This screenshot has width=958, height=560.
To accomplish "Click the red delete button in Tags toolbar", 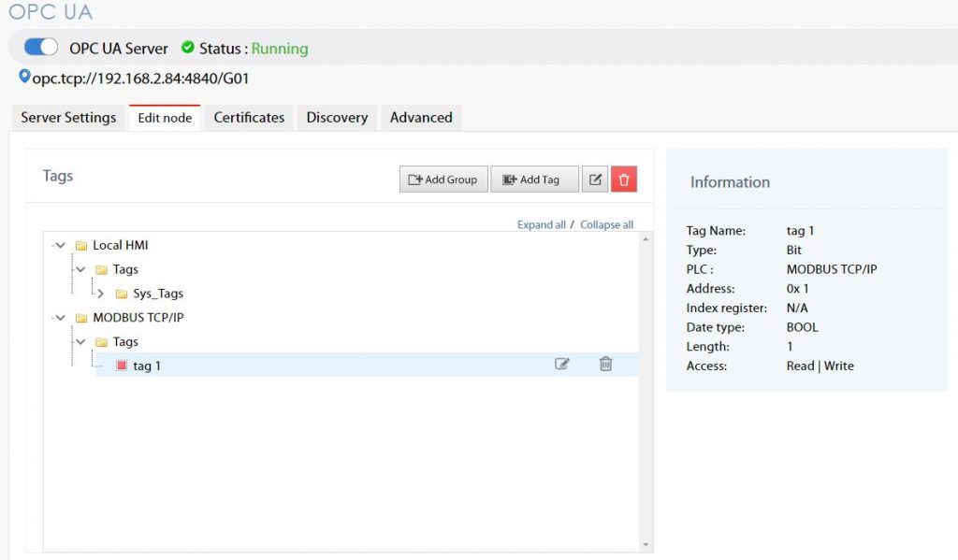I will 624,179.
